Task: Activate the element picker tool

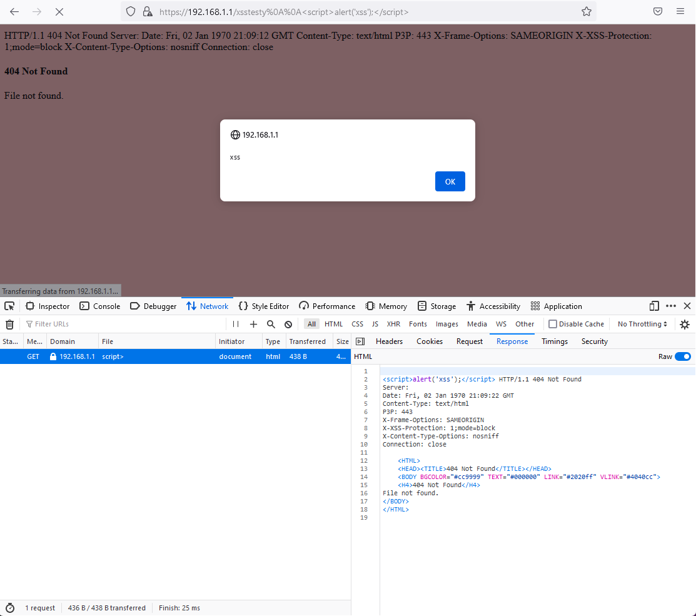Action: (x=9, y=306)
